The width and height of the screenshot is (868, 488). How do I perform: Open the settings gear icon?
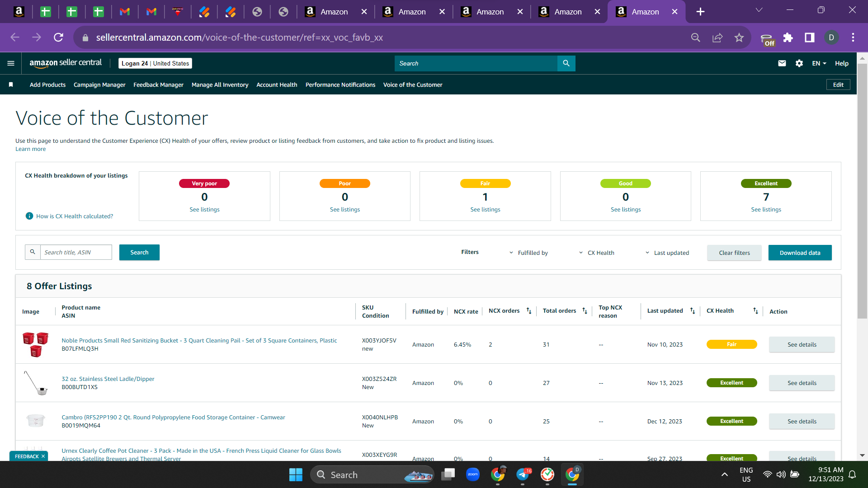coord(799,63)
